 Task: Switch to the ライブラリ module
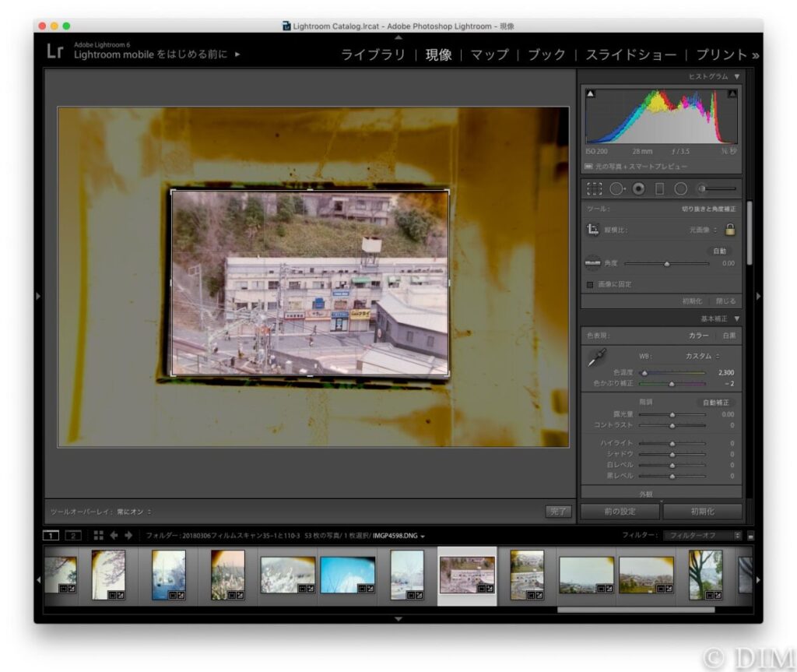[374, 55]
